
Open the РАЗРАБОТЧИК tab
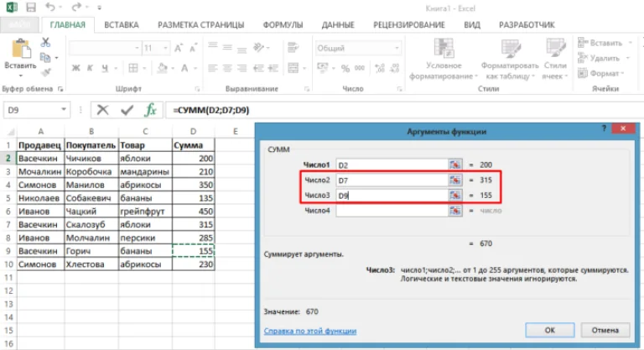(x=527, y=24)
